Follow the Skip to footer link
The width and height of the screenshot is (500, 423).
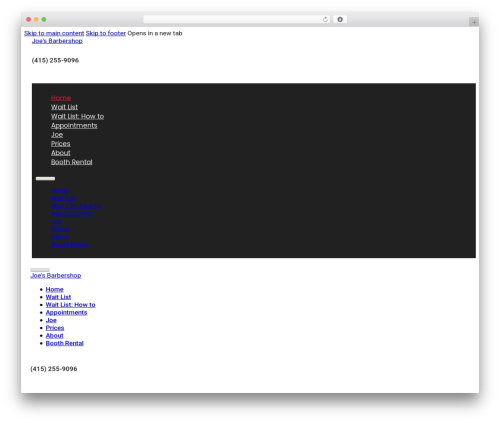coord(106,33)
